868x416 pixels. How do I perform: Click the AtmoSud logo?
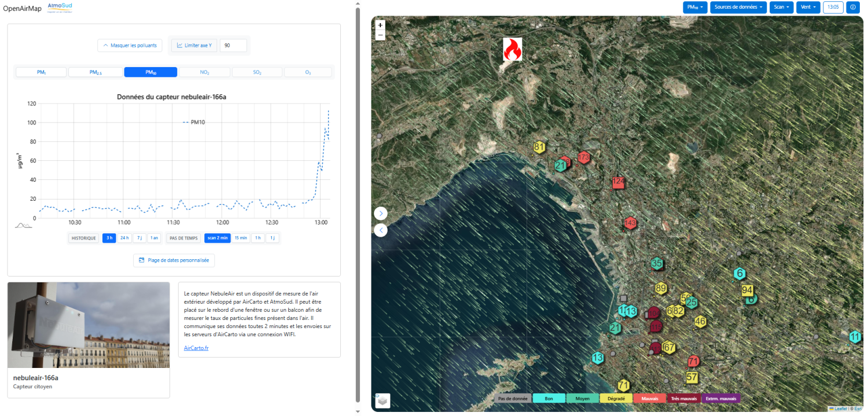tap(60, 8)
